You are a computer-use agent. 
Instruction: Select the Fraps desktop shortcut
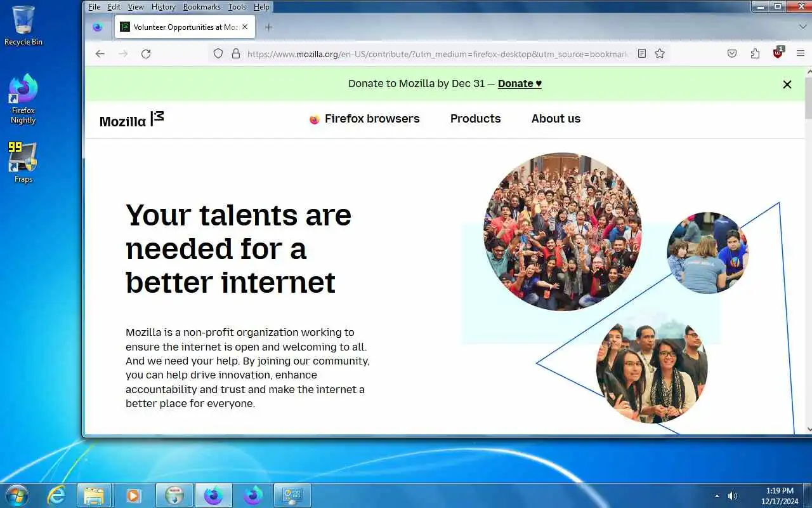click(x=23, y=163)
